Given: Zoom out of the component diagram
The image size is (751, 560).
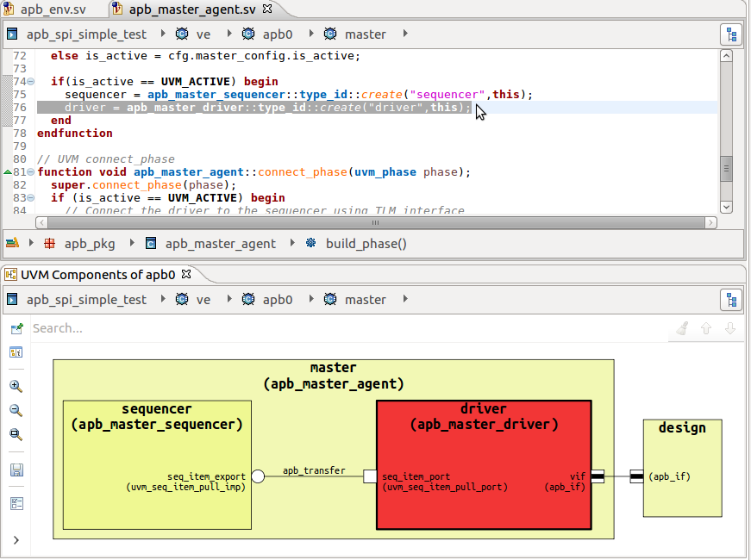Looking at the screenshot, I should pyautogui.click(x=16, y=411).
